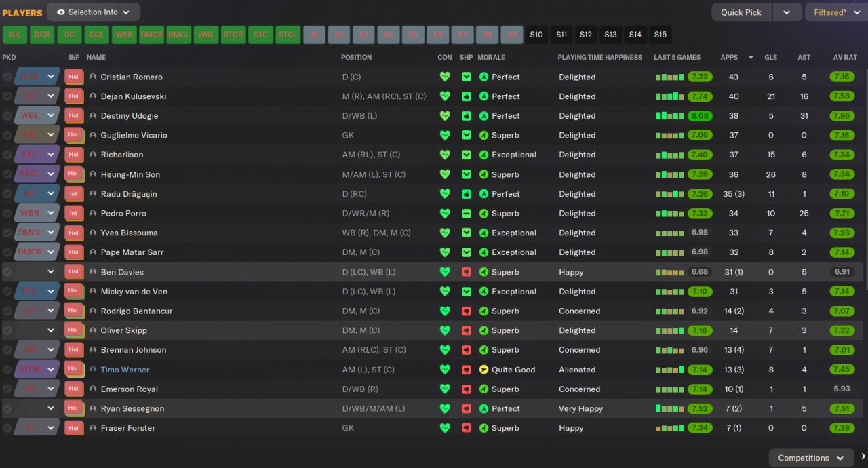Click Destiny Udogie's last 5 games bars
The width and height of the screenshot is (868, 468).
pyautogui.click(x=670, y=116)
